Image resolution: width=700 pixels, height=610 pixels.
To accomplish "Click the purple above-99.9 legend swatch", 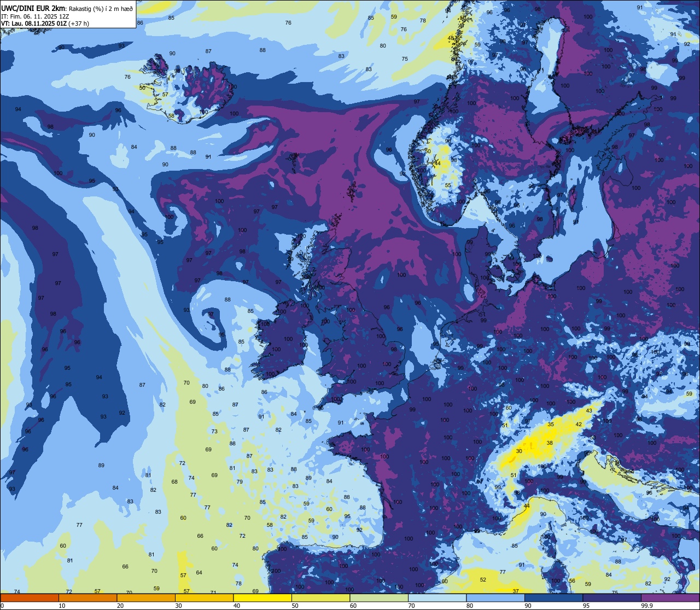I will point(670,597).
